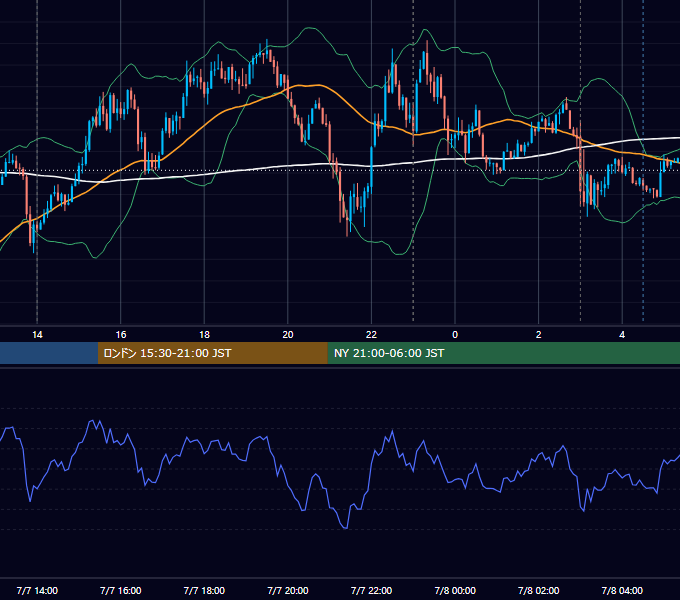680x600 pixels.
Task: Click the blue session bar before ロンドン
Action: [x=49, y=353]
